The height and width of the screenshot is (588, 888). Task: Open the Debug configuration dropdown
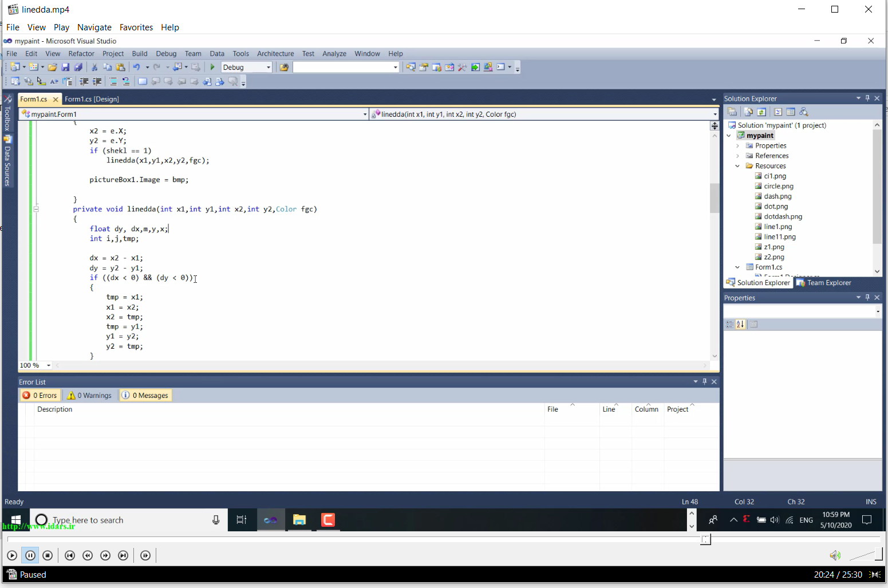(247, 67)
